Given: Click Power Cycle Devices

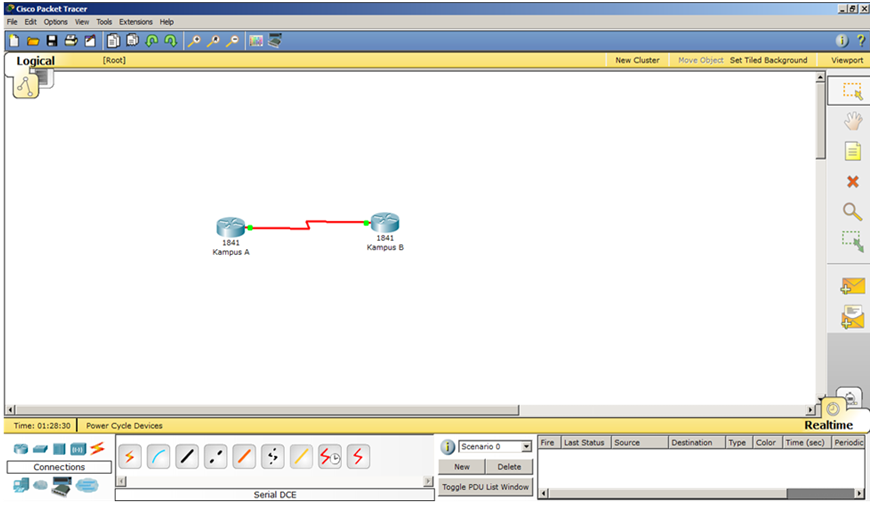Looking at the screenshot, I should pos(124,425).
